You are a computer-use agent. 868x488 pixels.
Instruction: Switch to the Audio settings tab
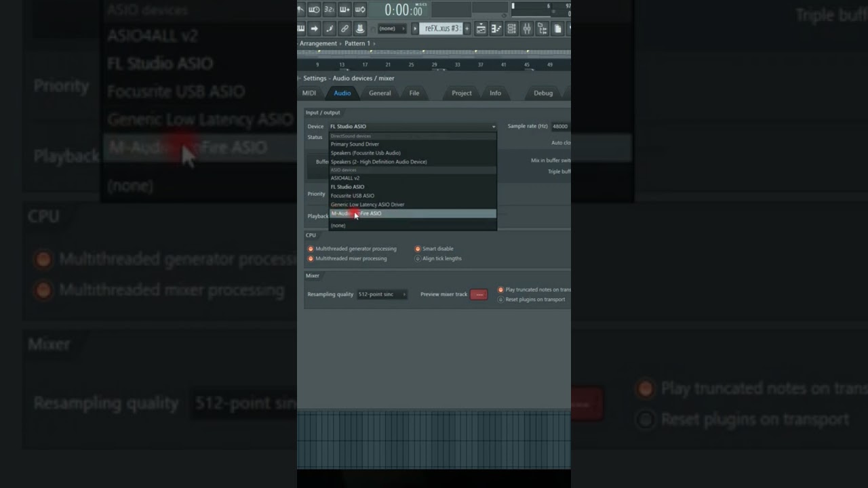point(342,94)
